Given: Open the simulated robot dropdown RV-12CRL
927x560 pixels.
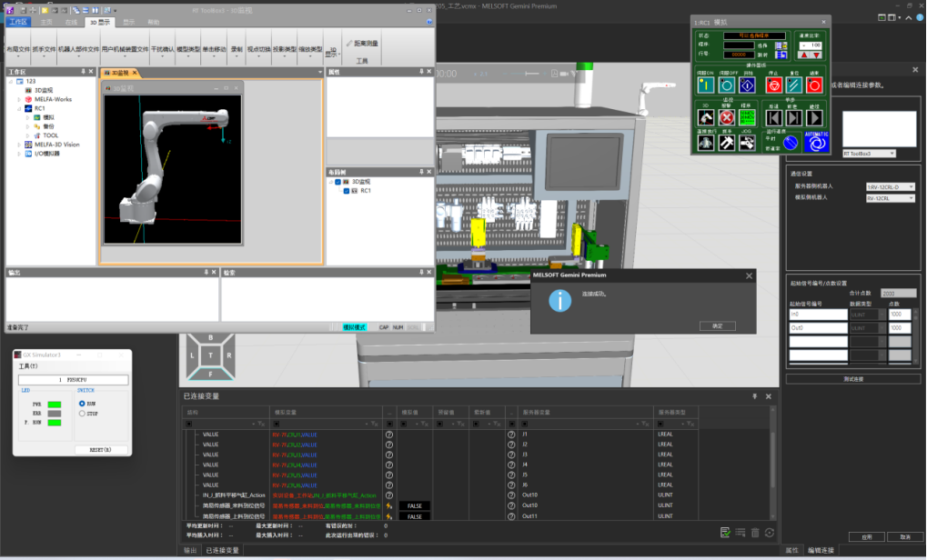Looking at the screenshot, I should point(891,198).
